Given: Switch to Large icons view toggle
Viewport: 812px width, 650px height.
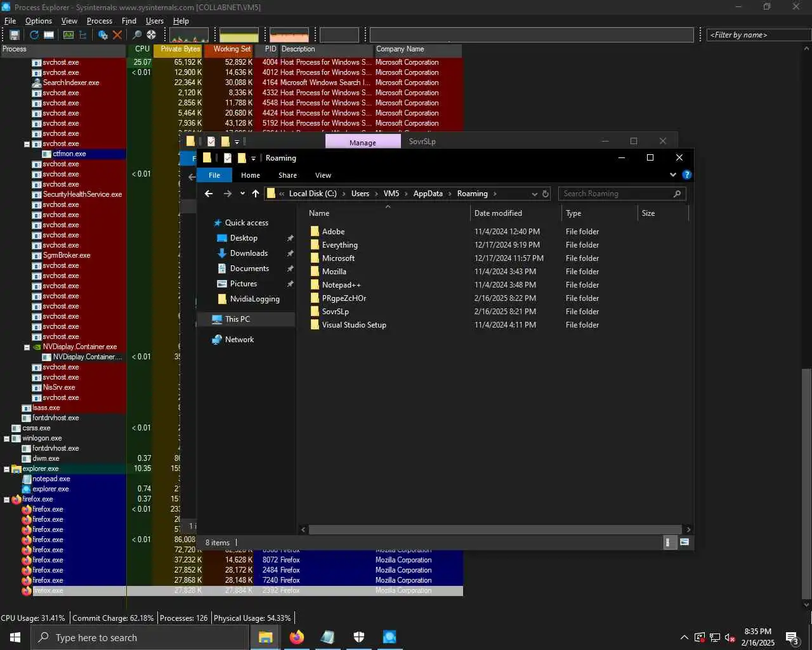Looking at the screenshot, I should pos(684,542).
